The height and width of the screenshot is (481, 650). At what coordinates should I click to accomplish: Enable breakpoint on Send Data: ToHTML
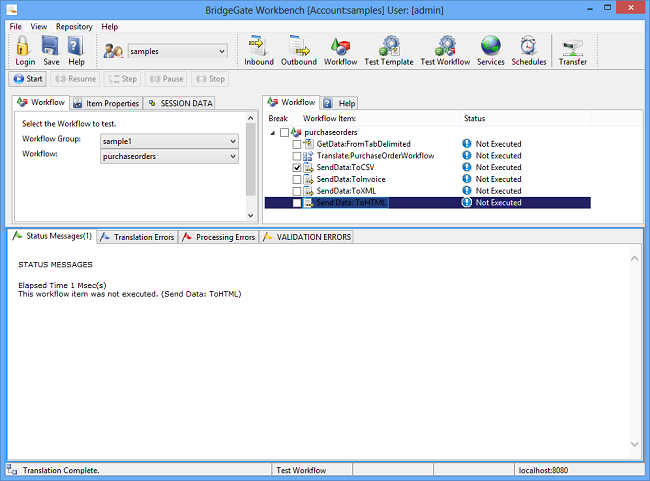pos(297,203)
